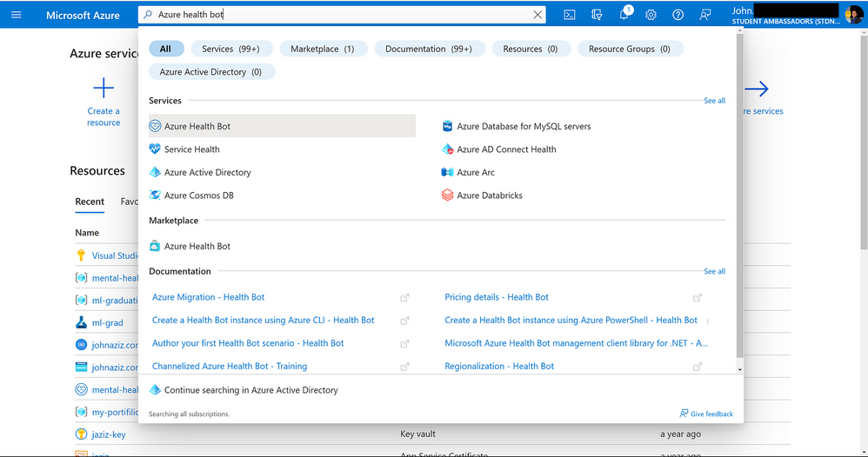
Task: Click the Service Health heartbeat icon
Action: click(x=155, y=149)
